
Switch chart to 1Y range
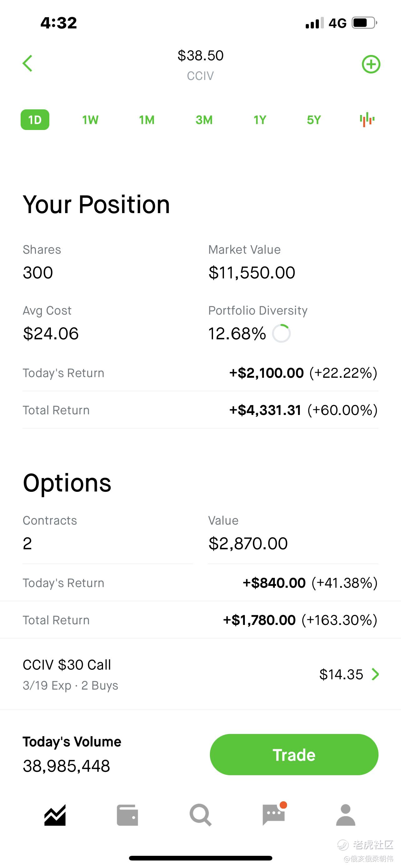(260, 120)
